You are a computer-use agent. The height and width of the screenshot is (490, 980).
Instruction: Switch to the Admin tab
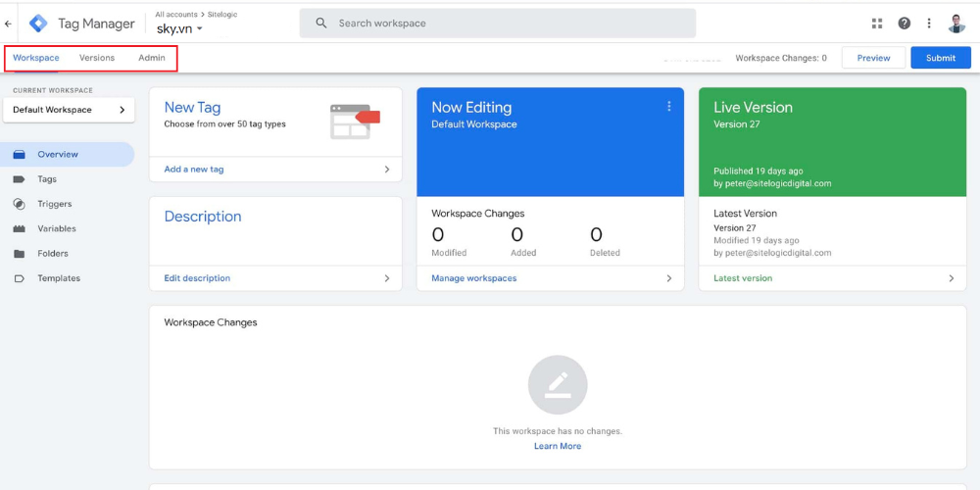pyautogui.click(x=152, y=58)
